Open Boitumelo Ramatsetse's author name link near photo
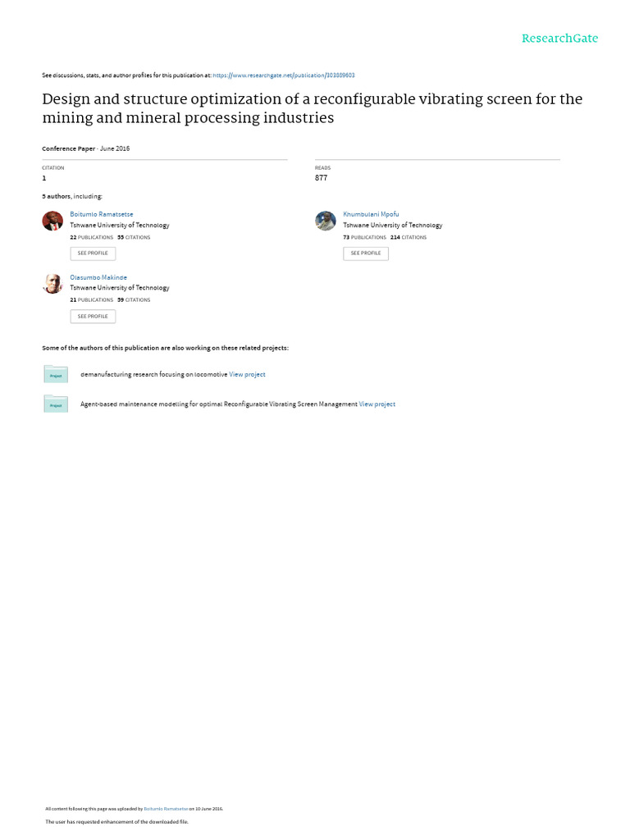 (x=102, y=214)
